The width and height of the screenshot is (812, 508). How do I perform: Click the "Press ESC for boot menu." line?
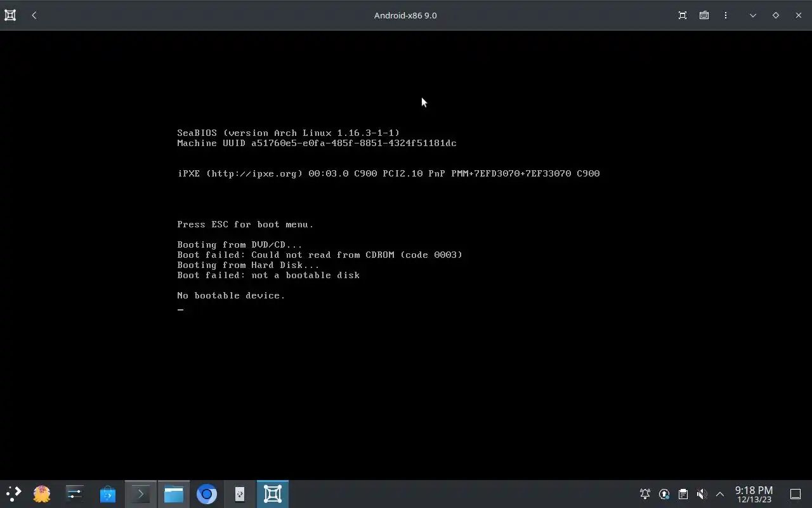(246, 224)
